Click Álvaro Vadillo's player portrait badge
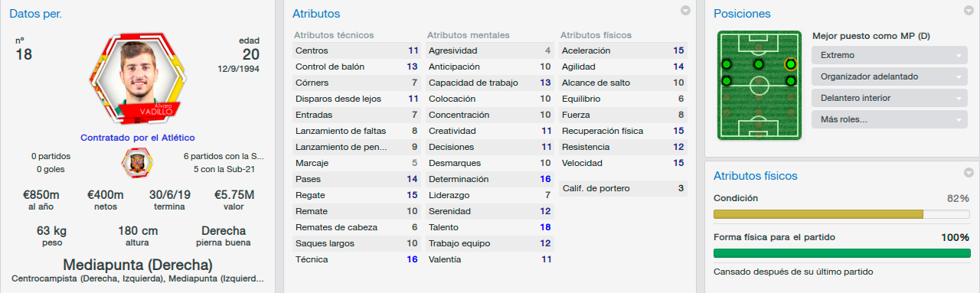Viewport: 980px width, 293px height. [x=138, y=77]
